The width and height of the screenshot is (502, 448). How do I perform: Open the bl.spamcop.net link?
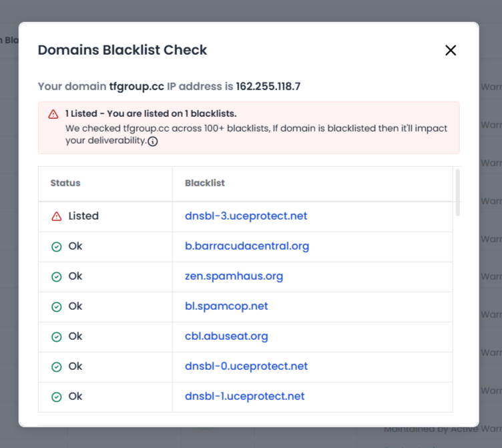click(226, 306)
